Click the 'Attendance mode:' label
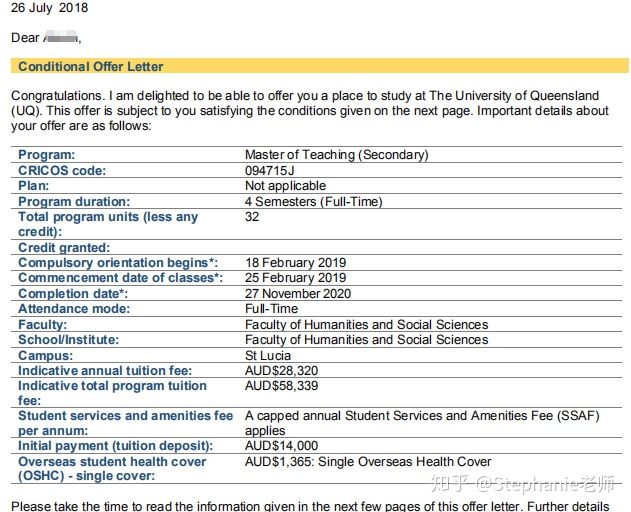631x512 pixels. coord(74,309)
